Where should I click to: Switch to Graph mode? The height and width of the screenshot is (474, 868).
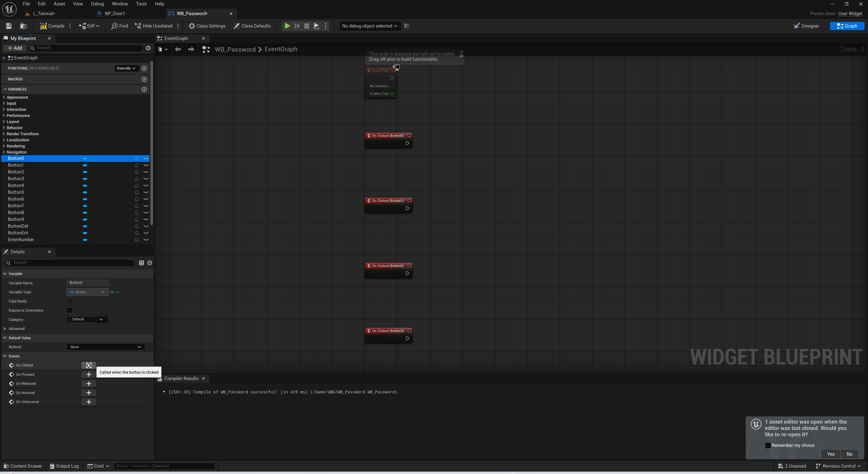(x=847, y=26)
